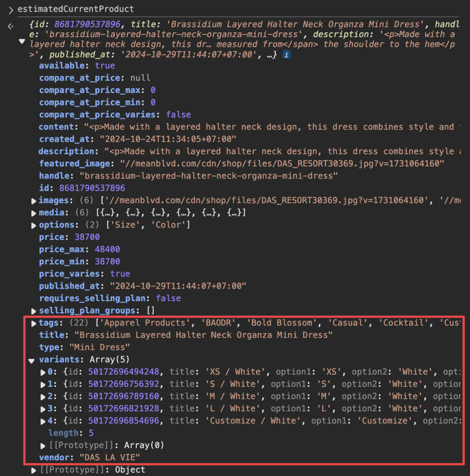Collapse the main product object triangle
The width and height of the screenshot is (470, 476).
[22, 41]
